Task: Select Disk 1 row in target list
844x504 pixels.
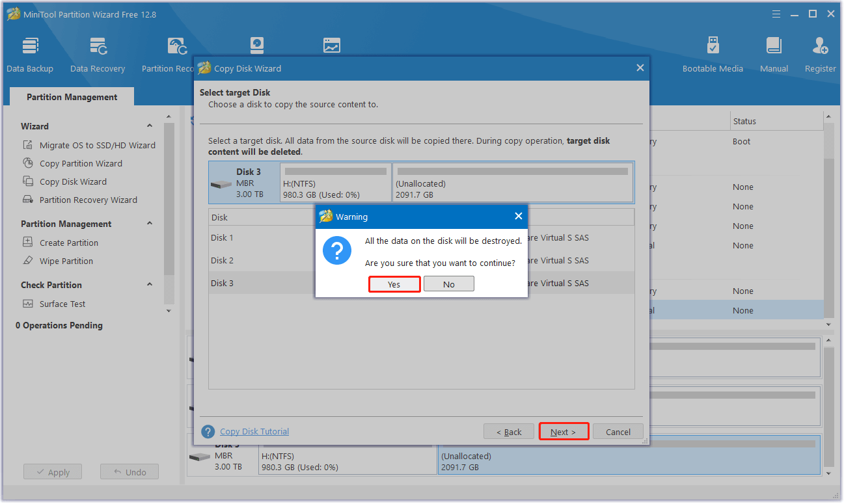Action: (421, 237)
